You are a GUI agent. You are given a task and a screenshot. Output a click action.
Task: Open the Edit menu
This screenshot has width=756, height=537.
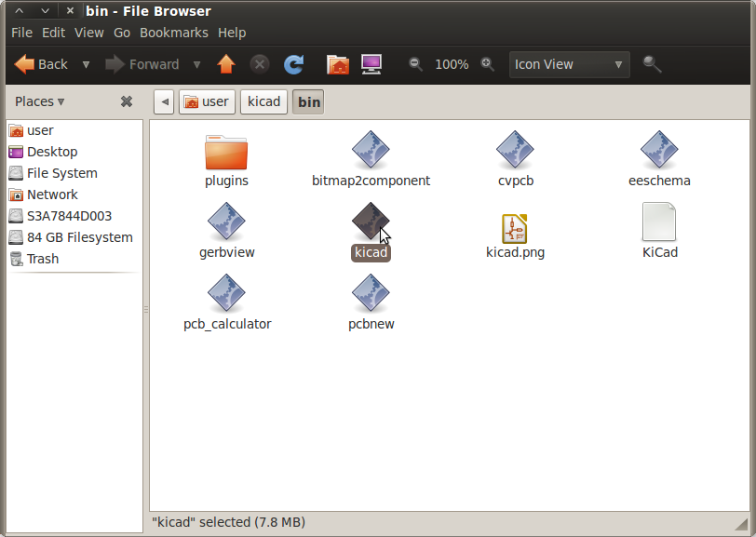[x=53, y=33]
